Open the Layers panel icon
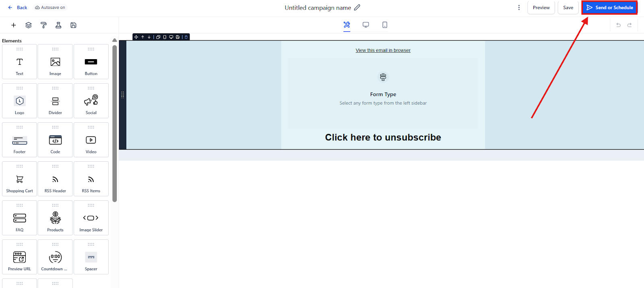 click(x=29, y=25)
